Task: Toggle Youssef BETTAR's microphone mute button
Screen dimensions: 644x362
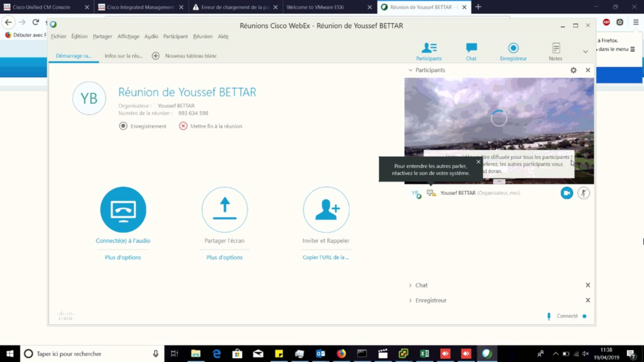Action: pos(583,193)
